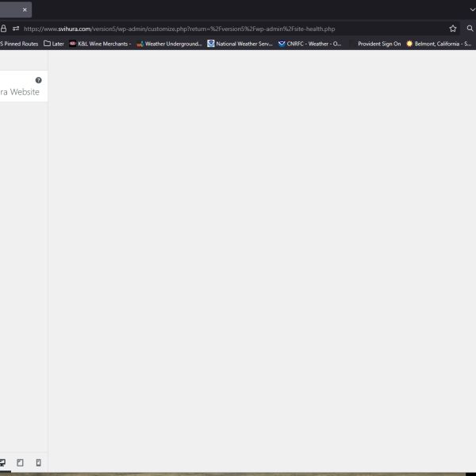Open the Provident Sign On bookmark

pyautogui.click(x=379, y=44)
